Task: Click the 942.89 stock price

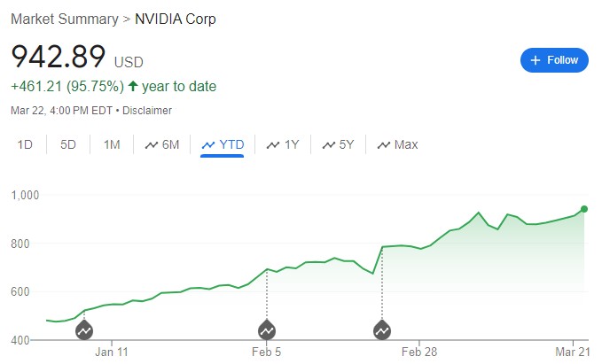Action: (x=58, y=57)
